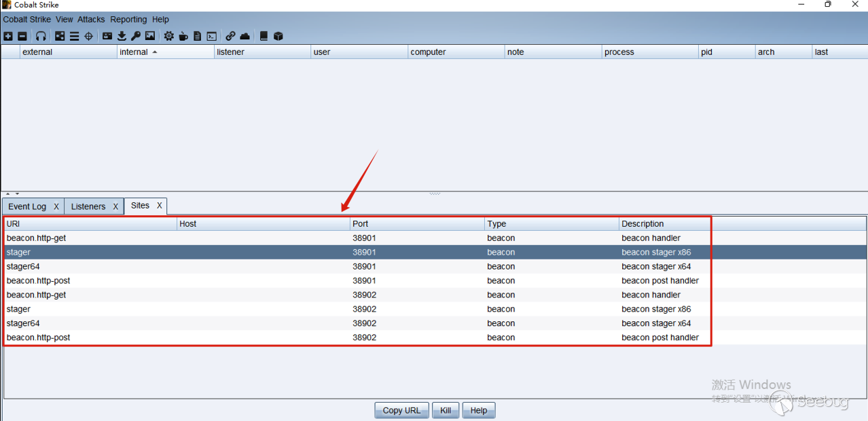This screenshot has width=868, height=421.
Task: Sort sites by Type column header
Action: 551,223
